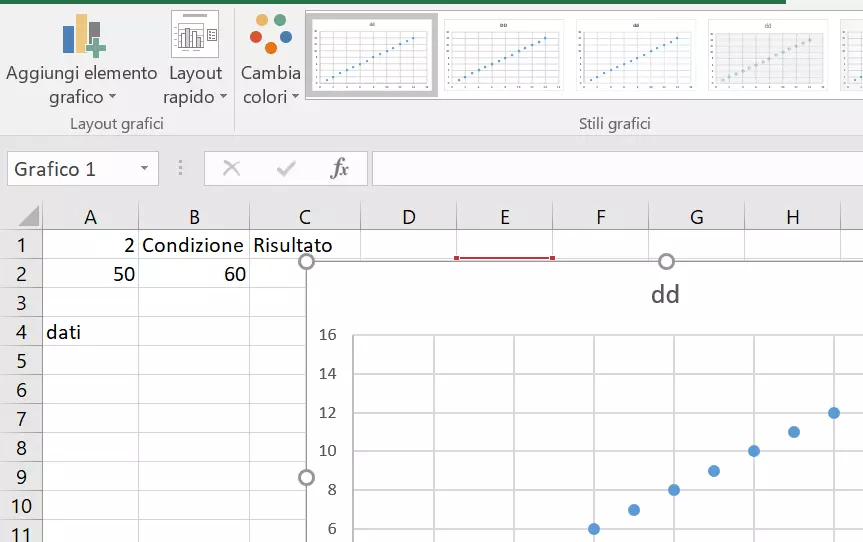The image size is (863, 542).
Task: Click the chart's top-left resize handle
Action: coord(307,262)
